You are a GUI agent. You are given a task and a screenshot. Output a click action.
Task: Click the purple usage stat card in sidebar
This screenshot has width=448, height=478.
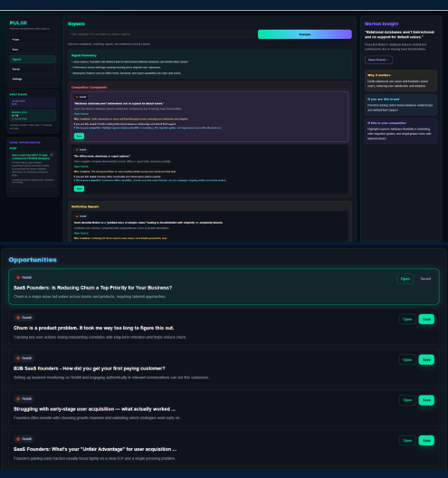(33, 102)
